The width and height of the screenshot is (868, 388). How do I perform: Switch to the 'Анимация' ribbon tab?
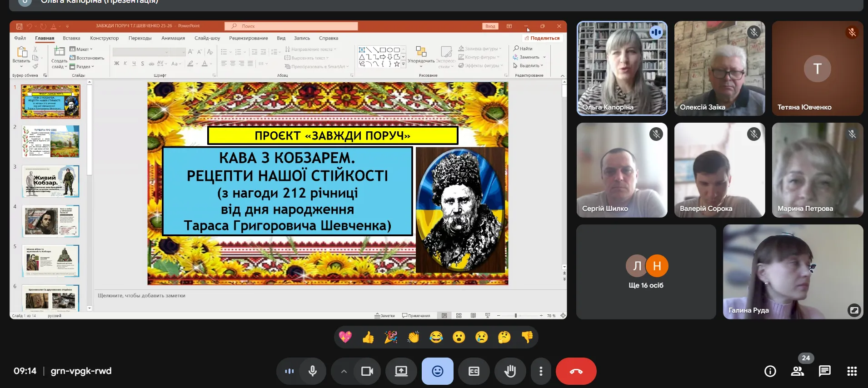[x=173, y=38]
